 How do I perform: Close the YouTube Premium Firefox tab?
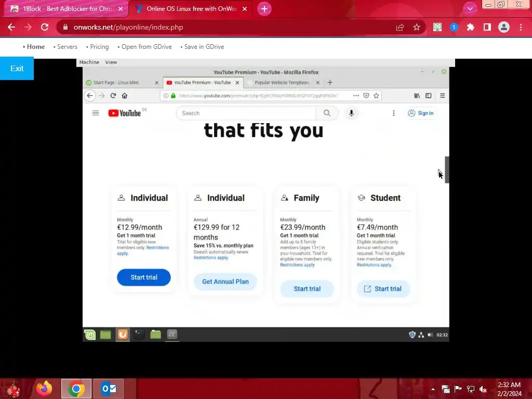point(237,83)
